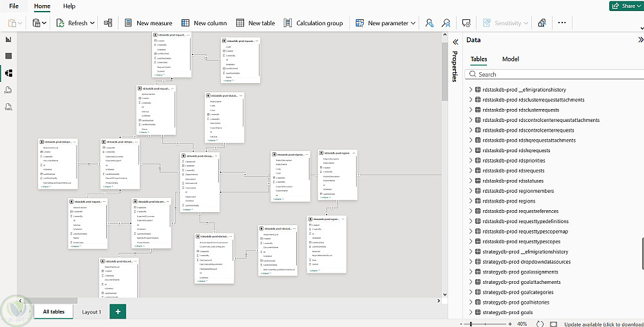Expand strategydb-prod goals table
Viewport: 644px width, 327px height.
click(x=471, y=312)
